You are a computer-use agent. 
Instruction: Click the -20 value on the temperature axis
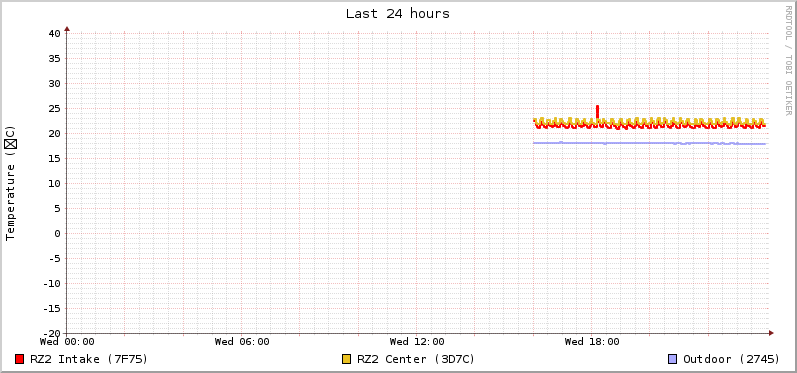click(x=51, y=333)
